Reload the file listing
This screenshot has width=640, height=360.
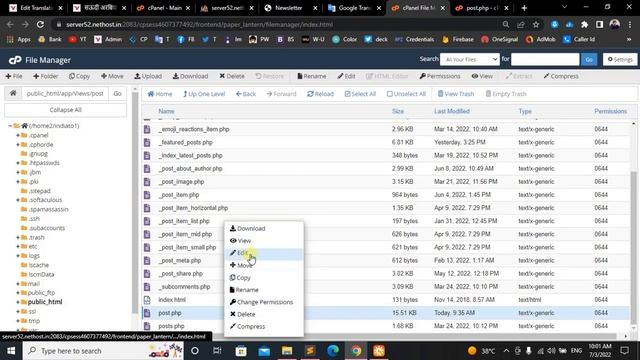pos(320,94)
